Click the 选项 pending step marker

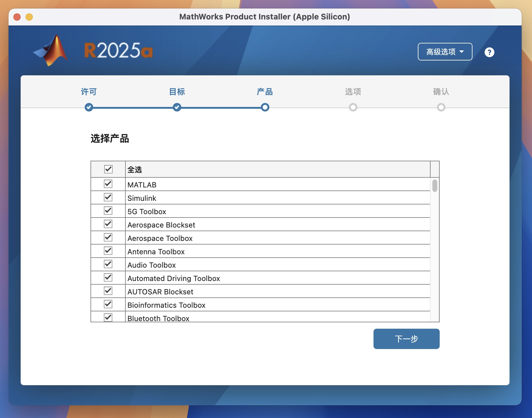click(x=353, y=107)
